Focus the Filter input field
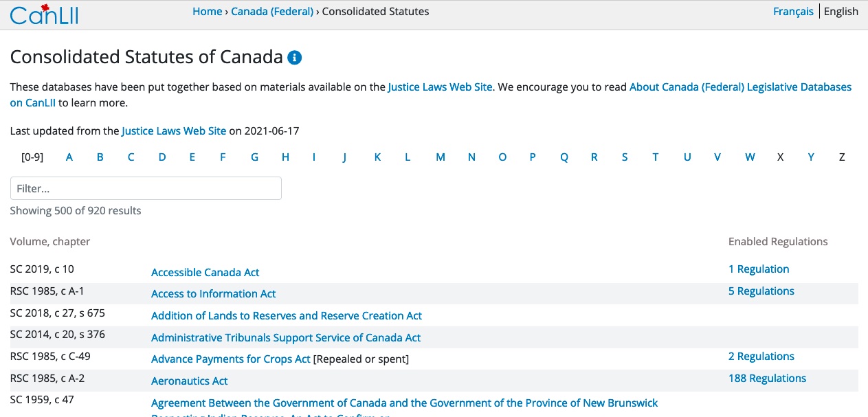The height and width of the screenshot is (417, 868). pyautogui.click(x=146, y=188)
